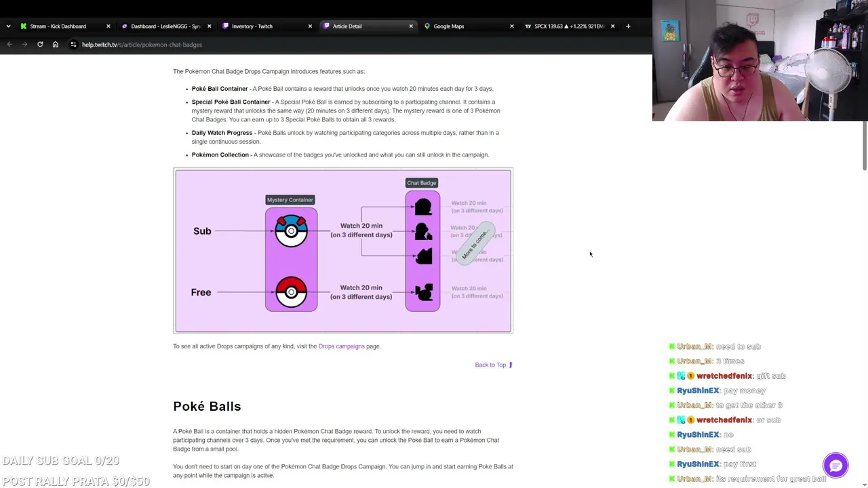Click the Special Poké Ball Container bullet title

[231, 102]
